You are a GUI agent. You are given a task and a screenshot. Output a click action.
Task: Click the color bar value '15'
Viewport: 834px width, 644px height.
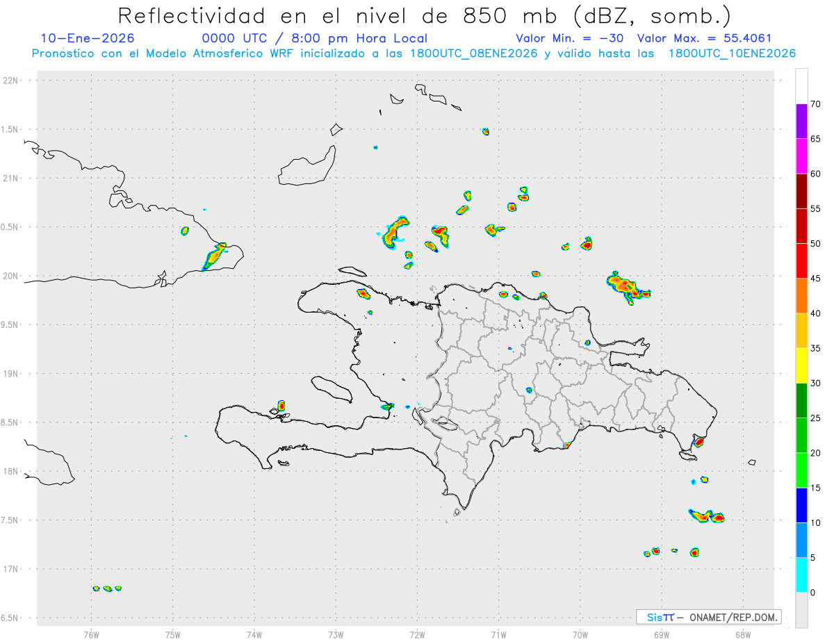point(816,488)
